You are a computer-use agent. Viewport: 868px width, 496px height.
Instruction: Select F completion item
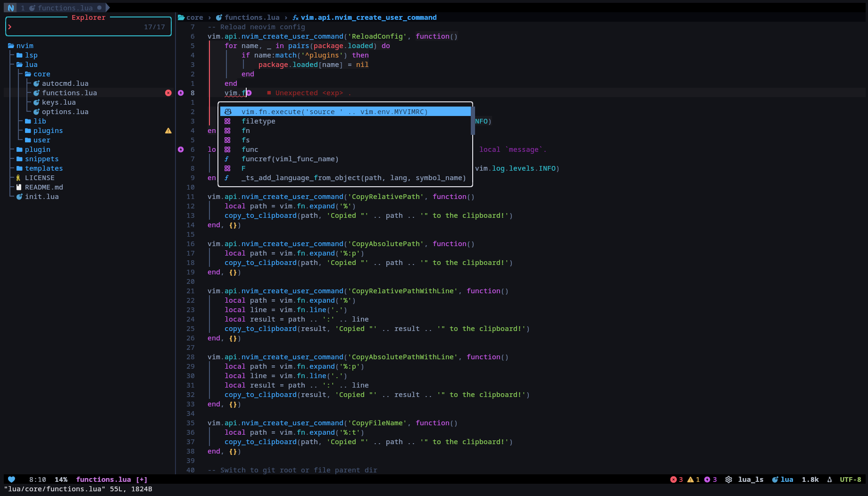pyautogui.click(x=345, y=168)
